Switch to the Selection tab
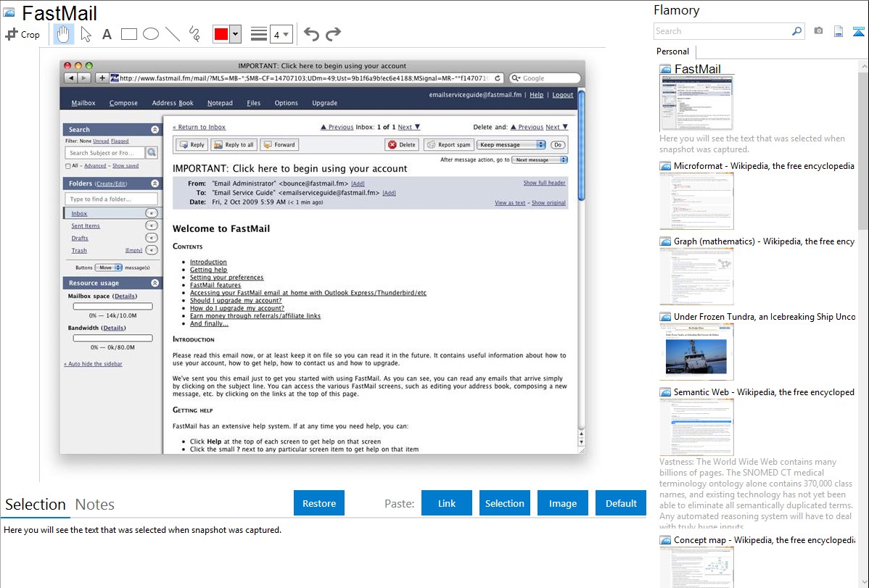Image resolution: width=869 pixels, height=588 pixels. pyautogui.click(x=36, y=505)
